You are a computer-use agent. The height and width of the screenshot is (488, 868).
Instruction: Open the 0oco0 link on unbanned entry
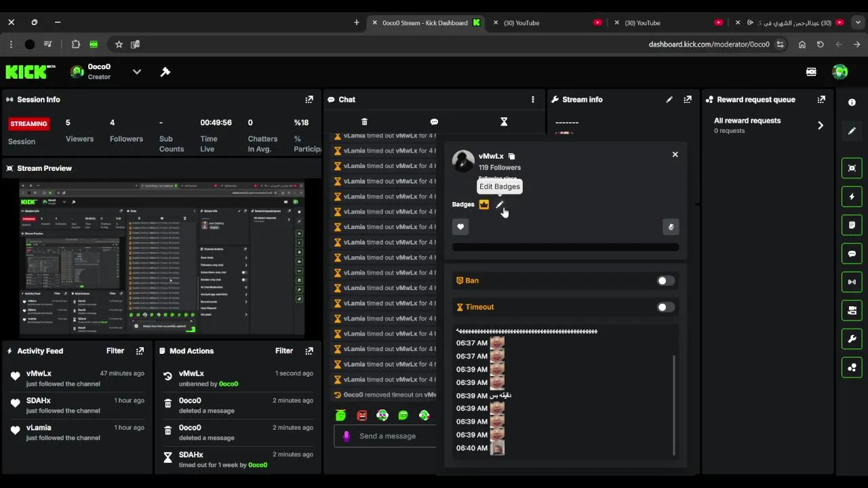tap(229, 384)
